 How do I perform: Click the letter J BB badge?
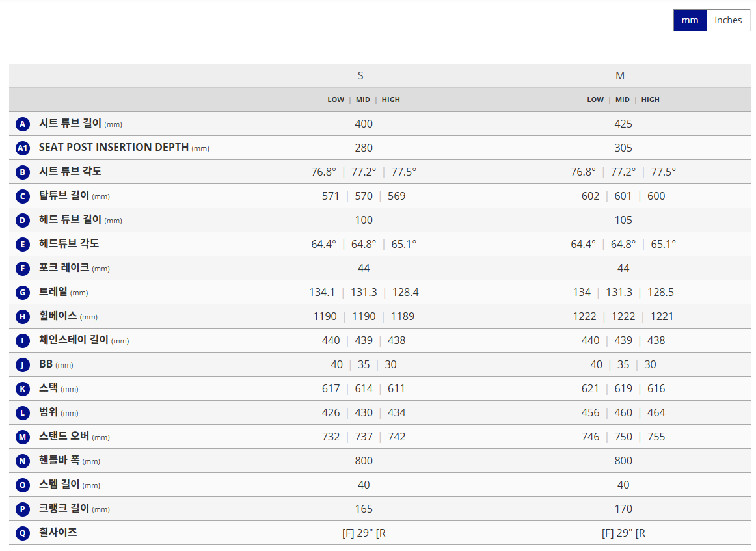pos(23,365)
